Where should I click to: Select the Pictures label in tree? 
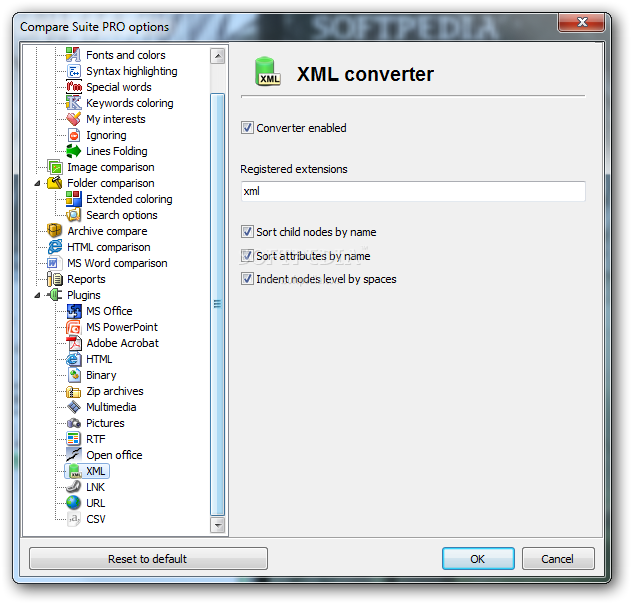pyautogui.click(x=105, y=423)
